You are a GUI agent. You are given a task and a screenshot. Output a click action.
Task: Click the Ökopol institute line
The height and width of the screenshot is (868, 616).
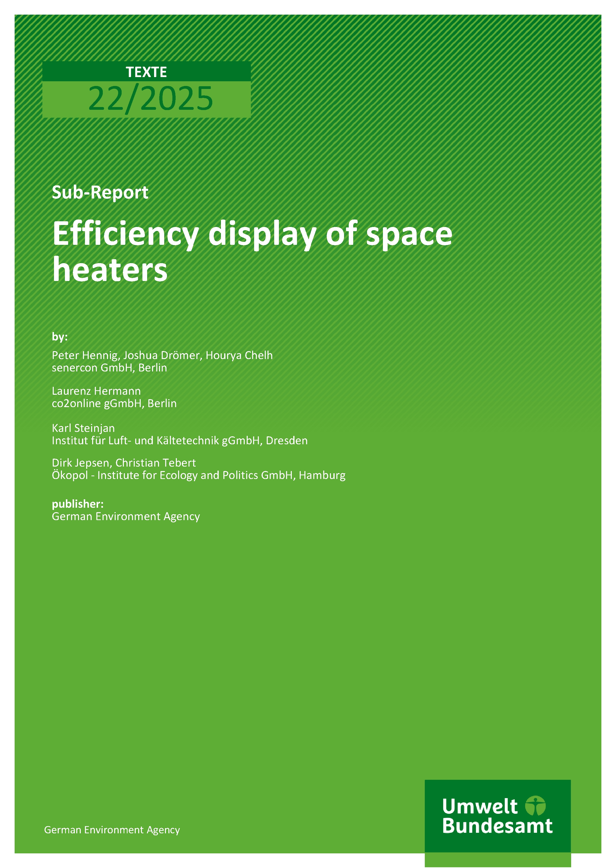tap(198, 475)
